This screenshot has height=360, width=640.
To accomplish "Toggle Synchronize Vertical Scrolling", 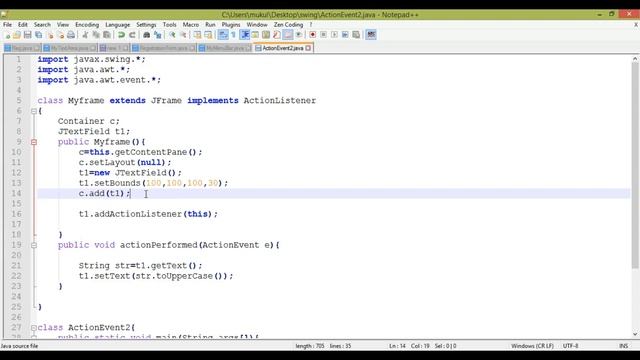I will click(x=198, y=35).
